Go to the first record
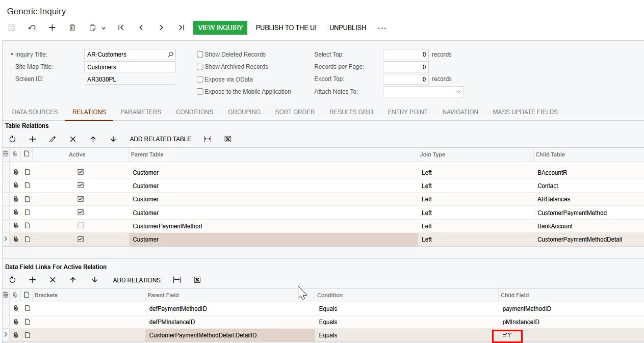 [x=121, y=28]
